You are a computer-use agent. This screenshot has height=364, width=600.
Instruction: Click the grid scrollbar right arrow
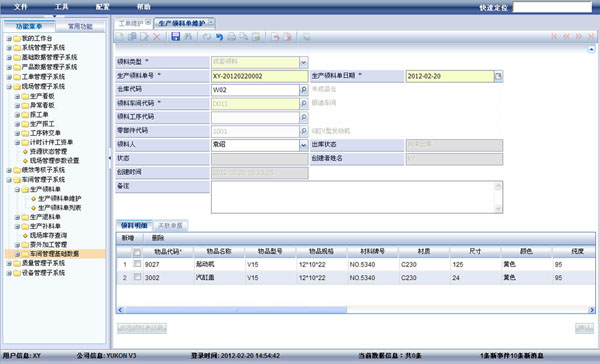click(x=592, y=310)
